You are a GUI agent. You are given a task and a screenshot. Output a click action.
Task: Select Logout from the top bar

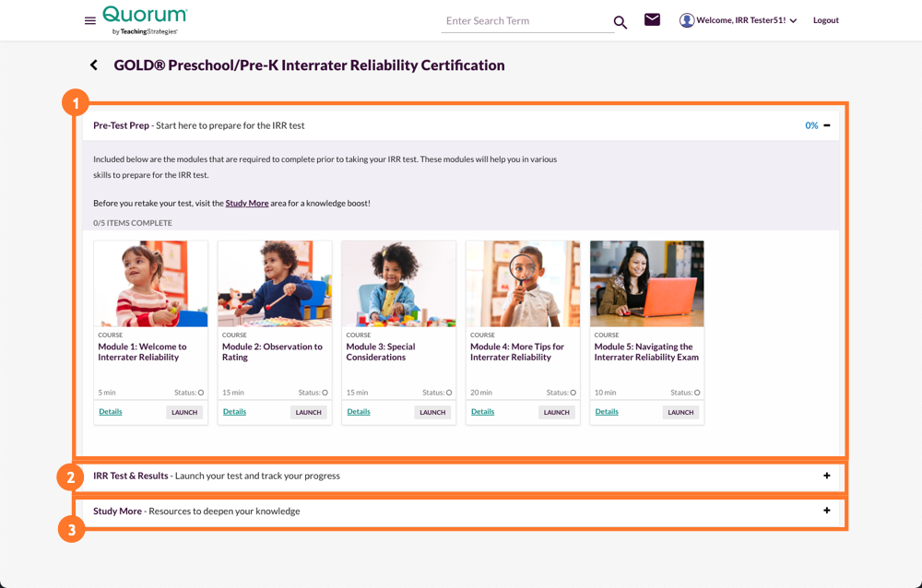[x=825, y=19]
